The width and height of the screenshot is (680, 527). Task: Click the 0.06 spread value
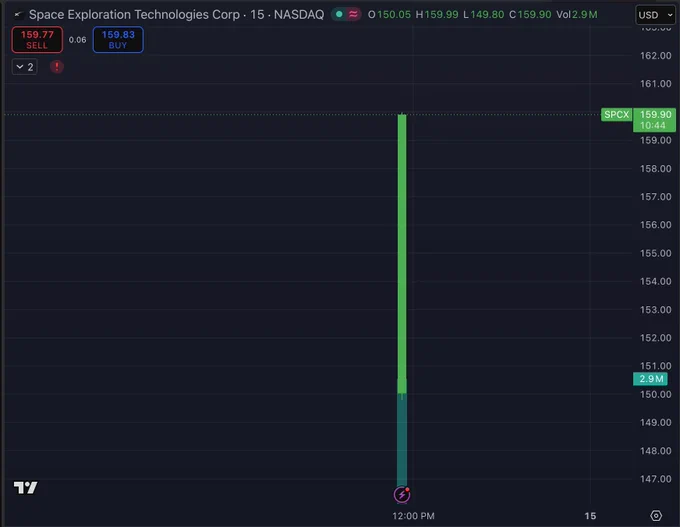pos(78,40)
